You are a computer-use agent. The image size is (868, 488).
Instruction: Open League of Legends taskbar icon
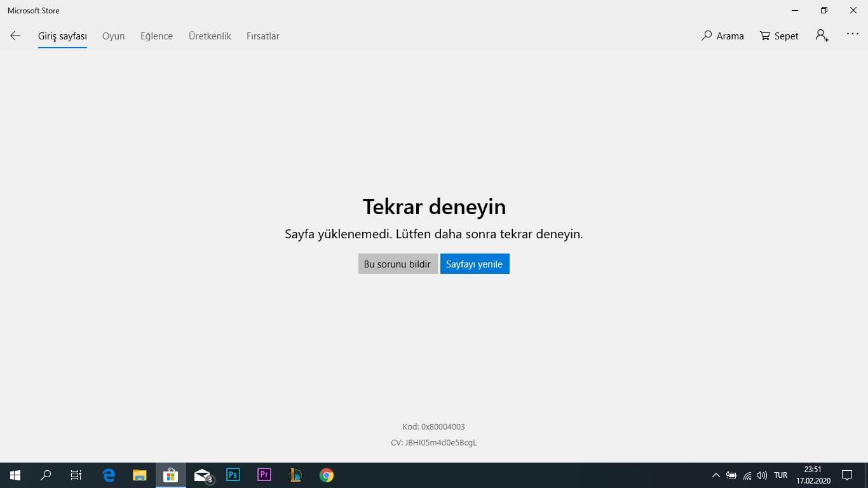295,475
